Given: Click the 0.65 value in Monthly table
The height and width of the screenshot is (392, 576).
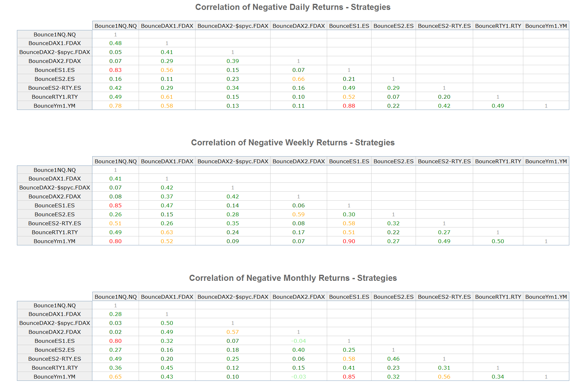Looking at the screenshot, I should pos(115,377).
